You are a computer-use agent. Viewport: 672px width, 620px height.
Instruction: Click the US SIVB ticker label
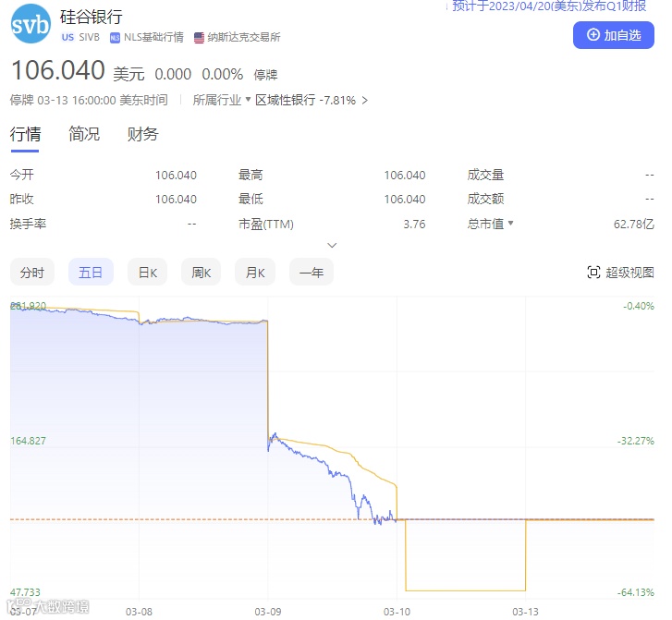coord(80,37)
